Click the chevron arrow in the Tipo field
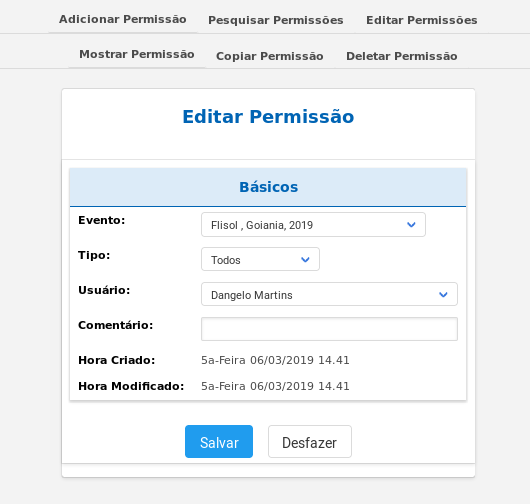The width and height of the screenshot is (530, 504). click(305, 260)
